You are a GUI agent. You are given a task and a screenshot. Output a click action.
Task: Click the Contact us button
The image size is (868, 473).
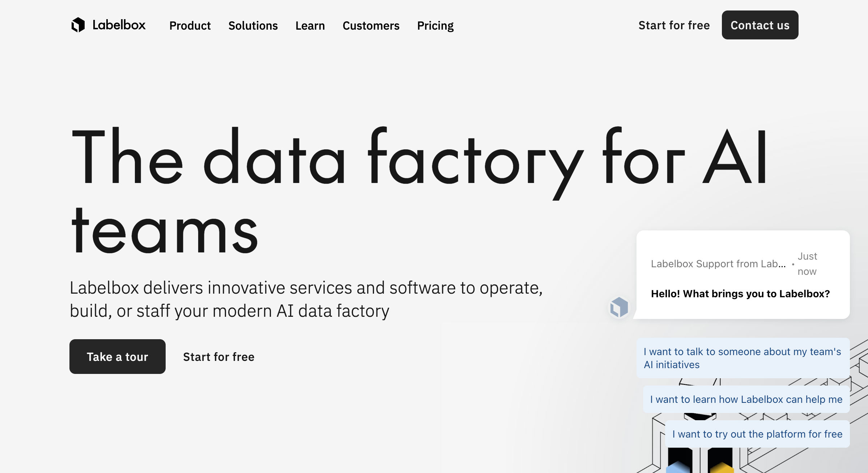(760, 25)
